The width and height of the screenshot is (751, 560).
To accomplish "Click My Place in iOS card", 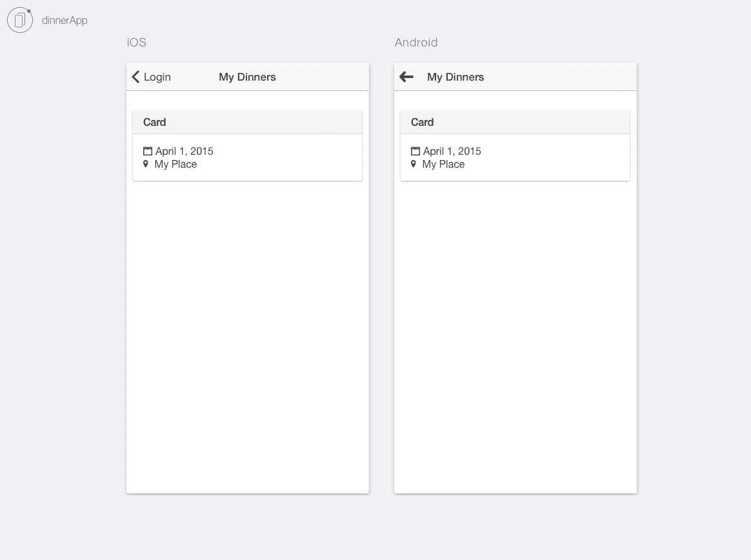I will pos(175,165).
